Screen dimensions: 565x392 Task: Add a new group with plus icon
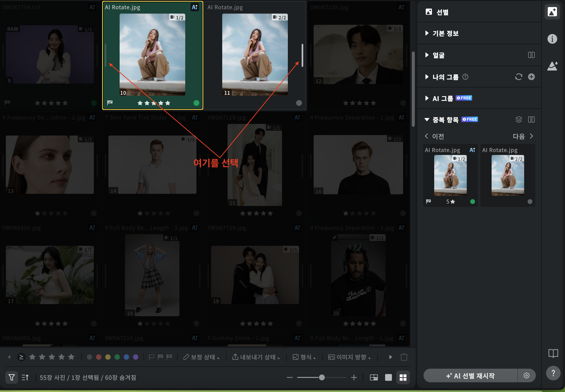(x=531, y=77)
